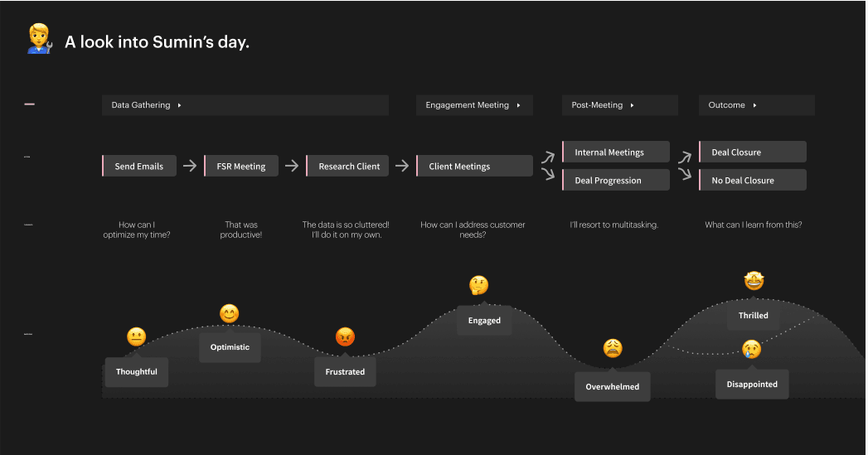The image size is (868, 455).
Task: Select the Research Client step box
Action: coord(347,166)
